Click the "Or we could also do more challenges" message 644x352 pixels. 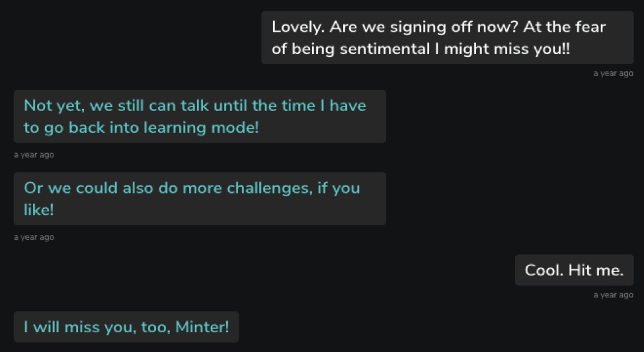200,199
